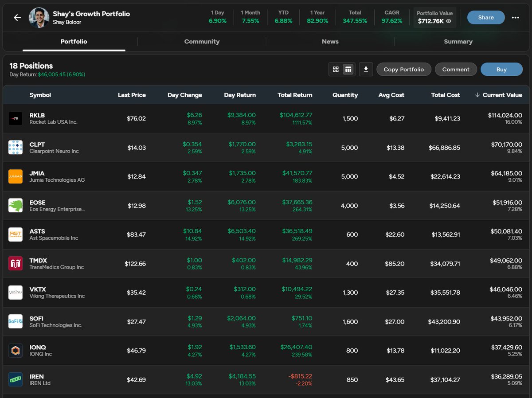Open the three-dot more options menu
The image size is (532, 398).
tap(515, 18)
